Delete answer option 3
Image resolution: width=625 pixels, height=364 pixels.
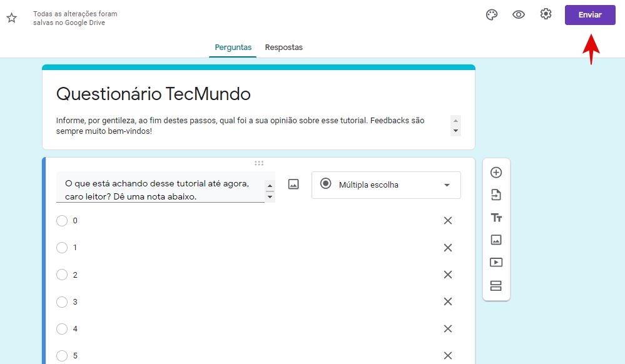click(x=447, y=301)
